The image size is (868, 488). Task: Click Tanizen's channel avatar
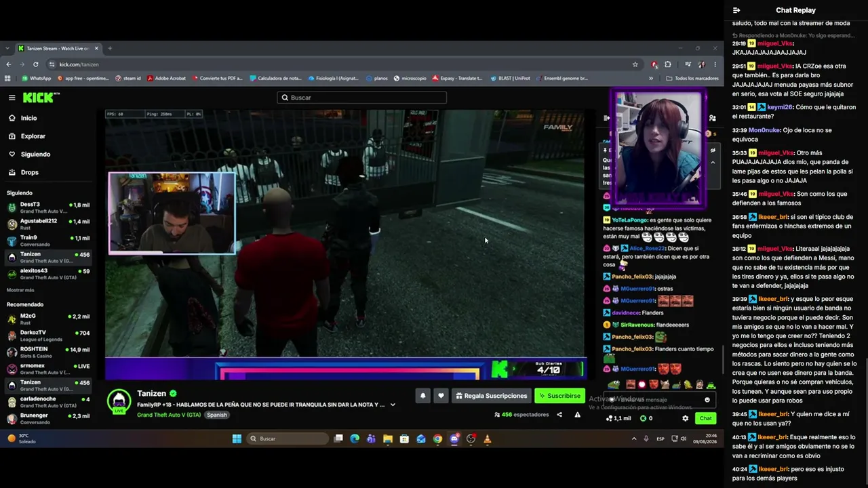click(119, 401)
